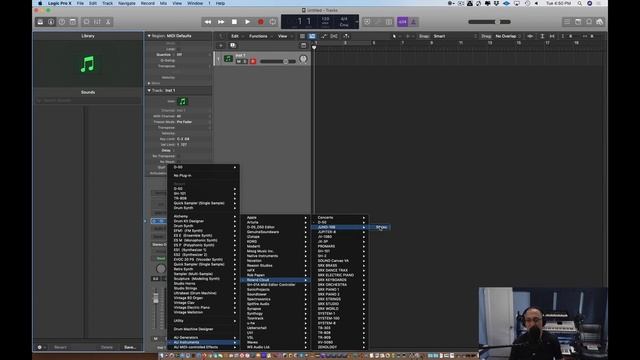Viewport: 640px width, 360px height.
Task: Duplicate track button next to plus
Action: (x=233, y=45)
